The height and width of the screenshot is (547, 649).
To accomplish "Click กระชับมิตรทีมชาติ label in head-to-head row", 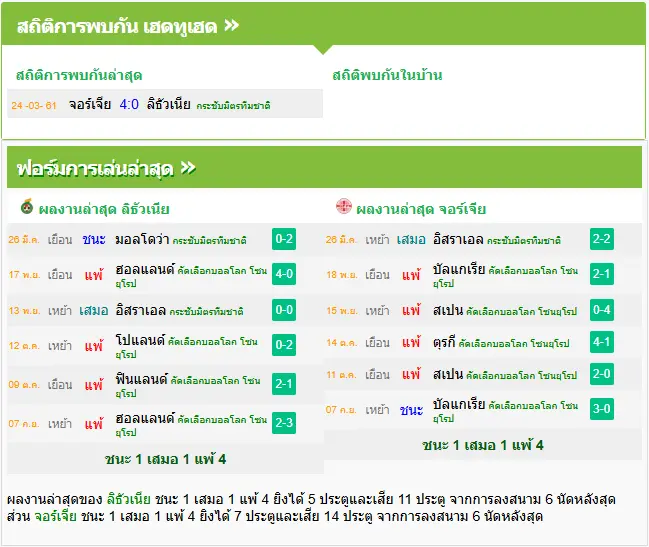I will (x=233, y=106).
